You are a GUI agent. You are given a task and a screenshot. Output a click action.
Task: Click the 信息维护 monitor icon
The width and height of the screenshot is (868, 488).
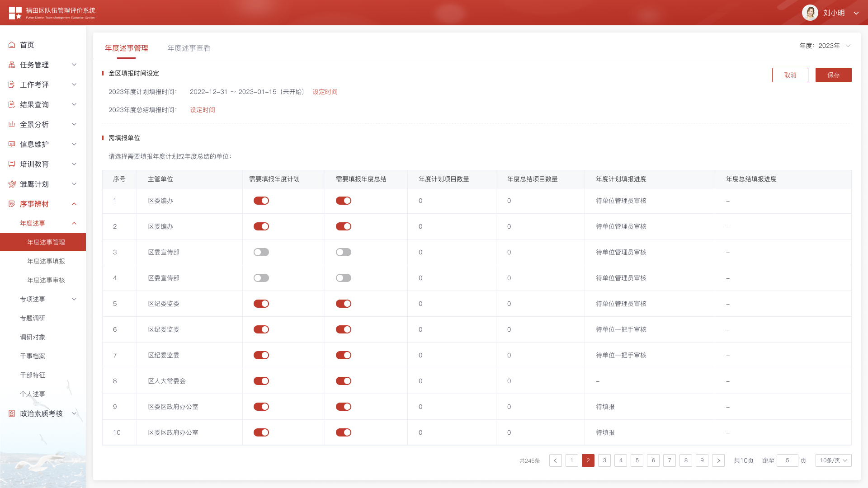[12, 144]
